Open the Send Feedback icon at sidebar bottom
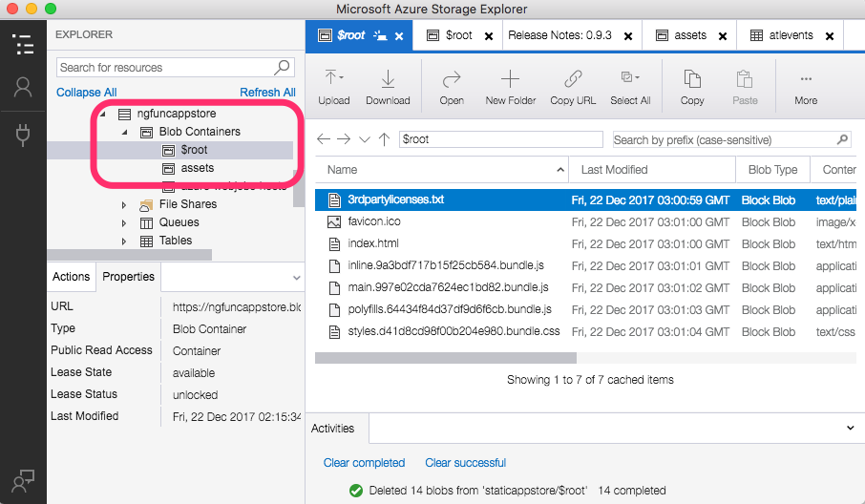The image size is (865, 504). (x=23, y=481)
